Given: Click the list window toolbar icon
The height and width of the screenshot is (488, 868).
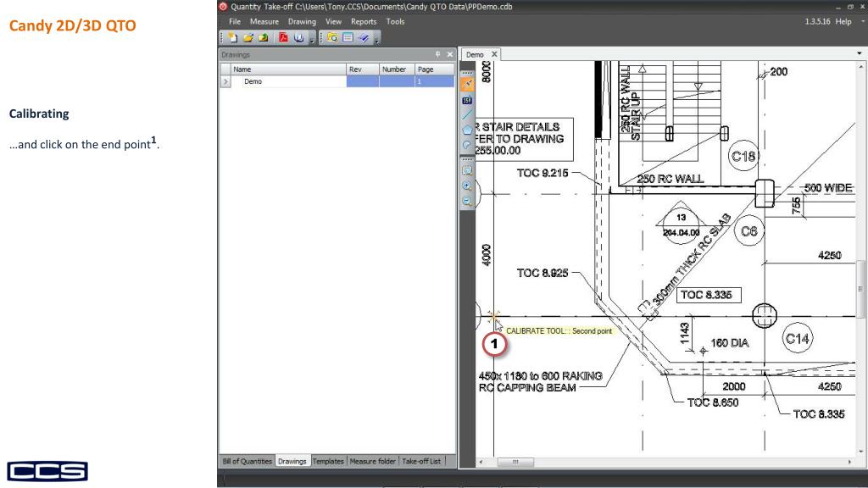Looking at the screenshot, I should coord(348,37).
